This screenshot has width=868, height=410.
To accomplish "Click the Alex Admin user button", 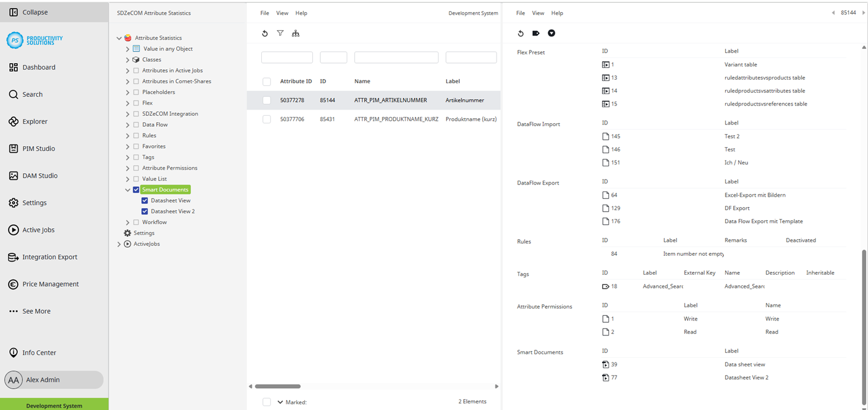I will (54, 380).
